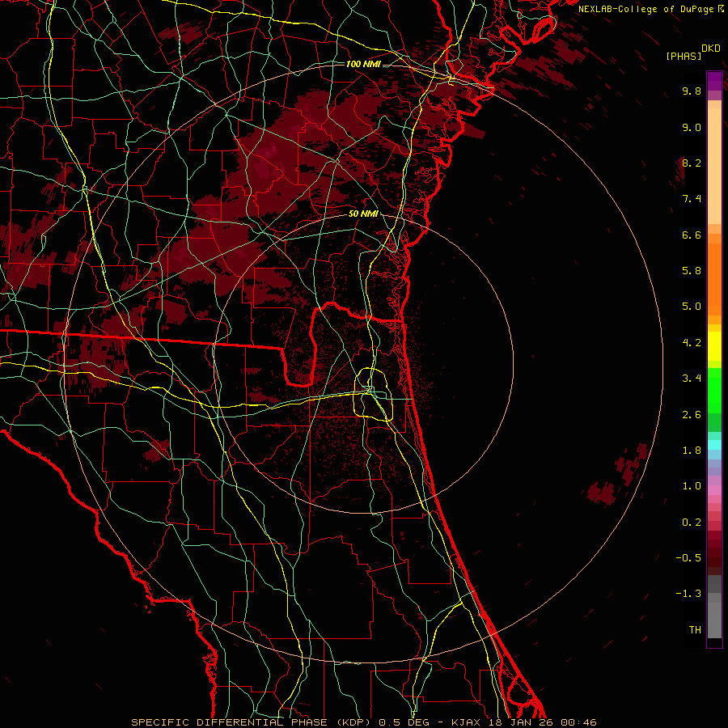Click the Specific Differential Phase caption text
This screenshot has width=728, height=728.
coord(363,722)
